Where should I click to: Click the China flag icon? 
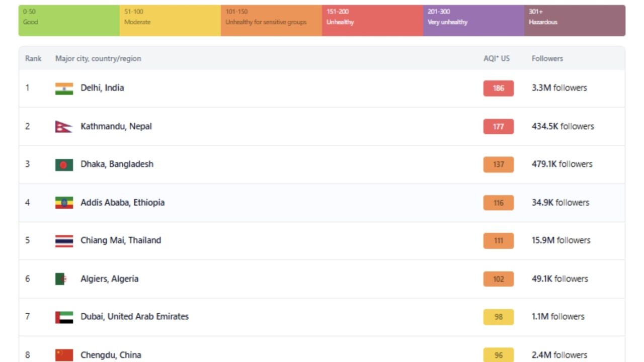point(64,355)
